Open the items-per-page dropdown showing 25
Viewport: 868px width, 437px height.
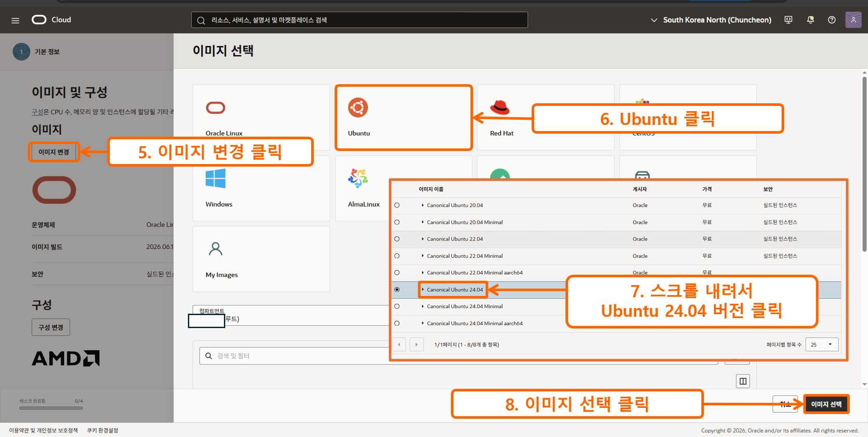coord(822,345)
